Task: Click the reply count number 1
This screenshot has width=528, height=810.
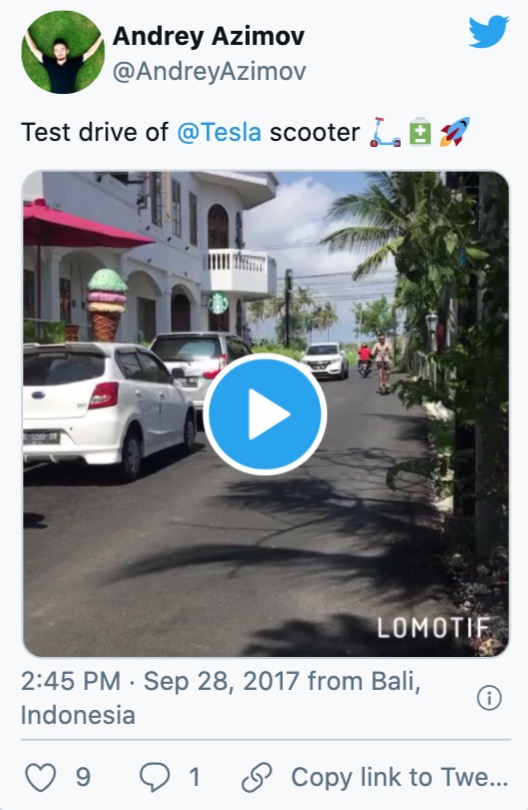Action: tap(194, 777)
